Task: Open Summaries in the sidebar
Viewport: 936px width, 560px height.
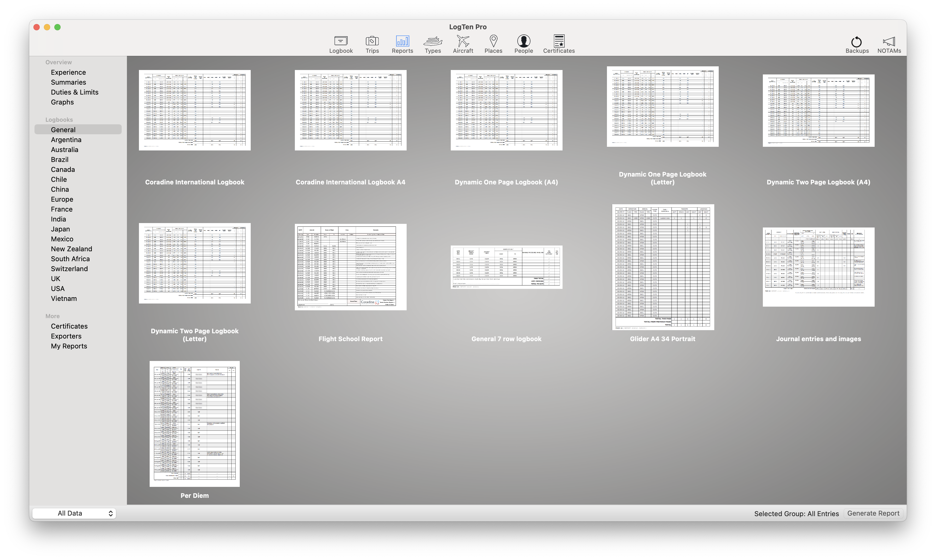Action: click(x=68, y=82)
